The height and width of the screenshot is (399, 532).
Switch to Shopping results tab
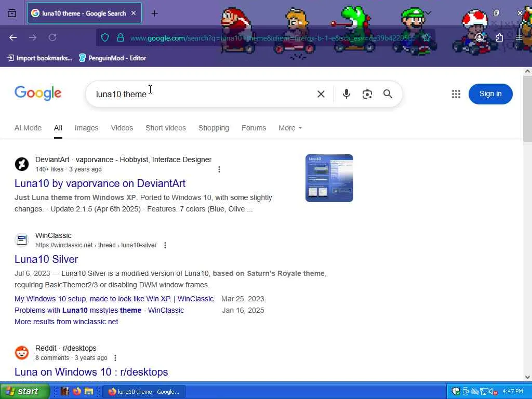pyautogui.click(x=214, y=128)
